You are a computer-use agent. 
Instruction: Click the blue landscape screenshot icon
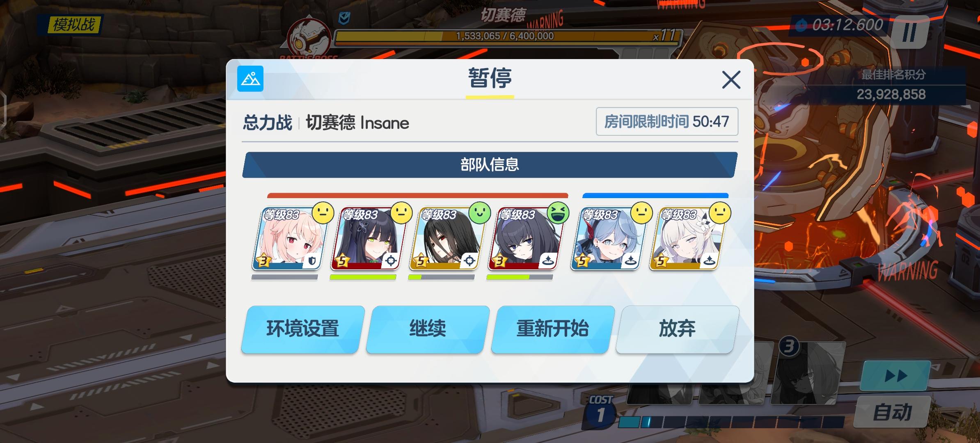click(250, 78)
